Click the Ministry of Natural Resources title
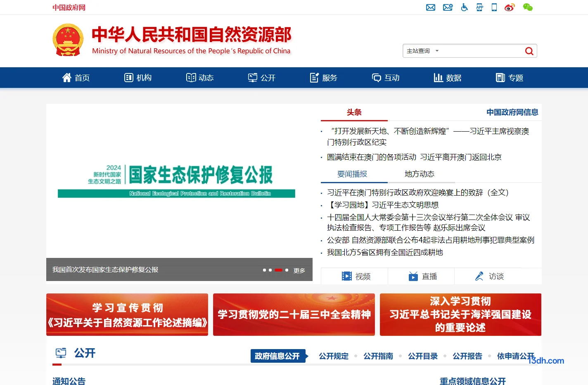The width and height of the screenshot is (588, 385). [192, 40]
